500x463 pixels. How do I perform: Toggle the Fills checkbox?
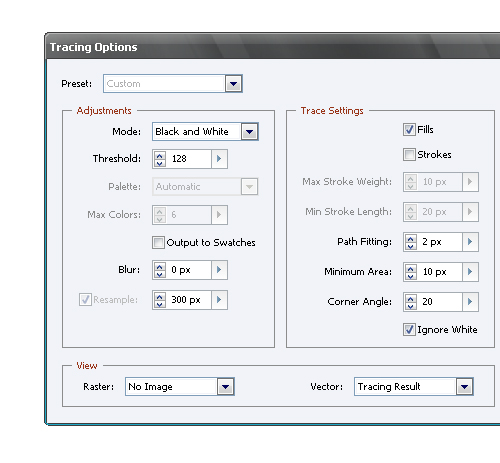(x=409, y=129)
